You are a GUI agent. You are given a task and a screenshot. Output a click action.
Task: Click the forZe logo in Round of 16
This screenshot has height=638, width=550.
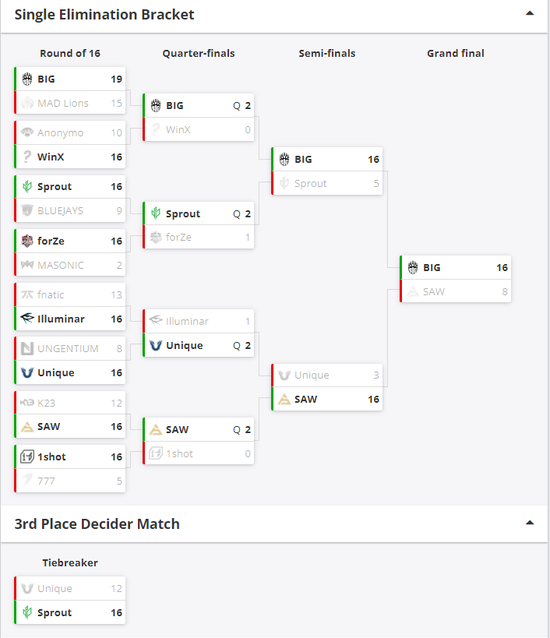(27, 241)
